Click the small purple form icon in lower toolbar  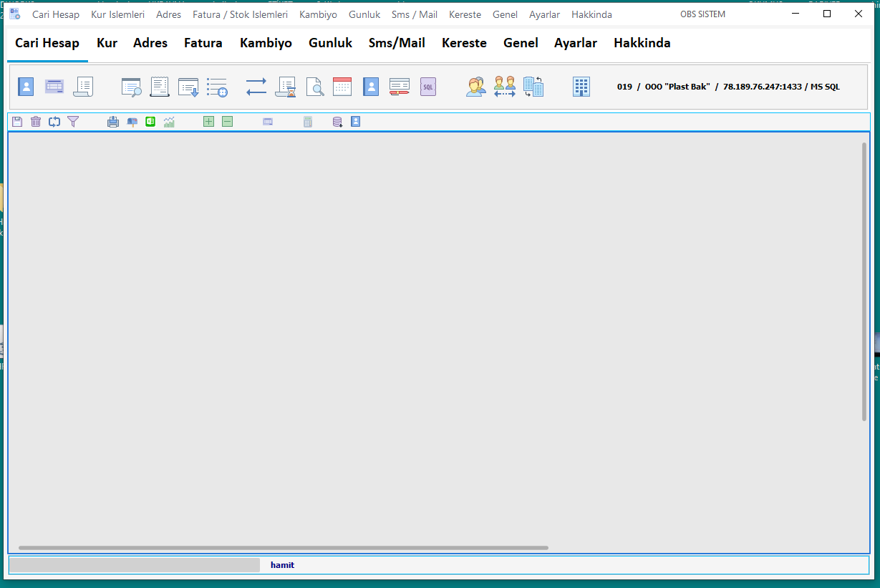click(268, 122)
